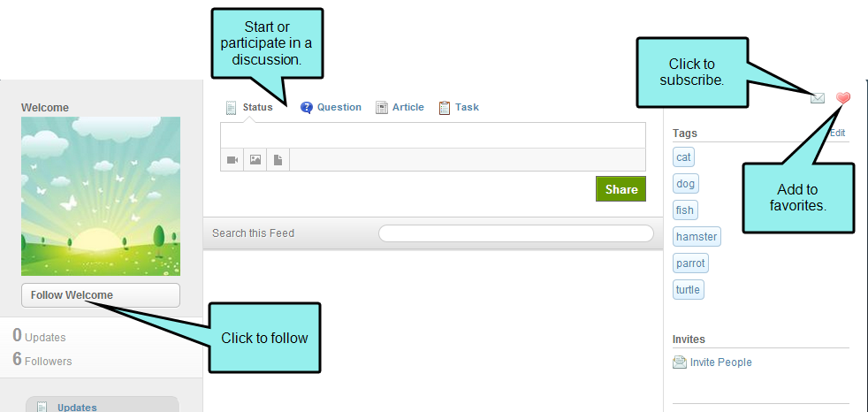This screenshot has height=412, width=868.
Task: Switch to the Status tab
Action: click(x=249, y=108)
